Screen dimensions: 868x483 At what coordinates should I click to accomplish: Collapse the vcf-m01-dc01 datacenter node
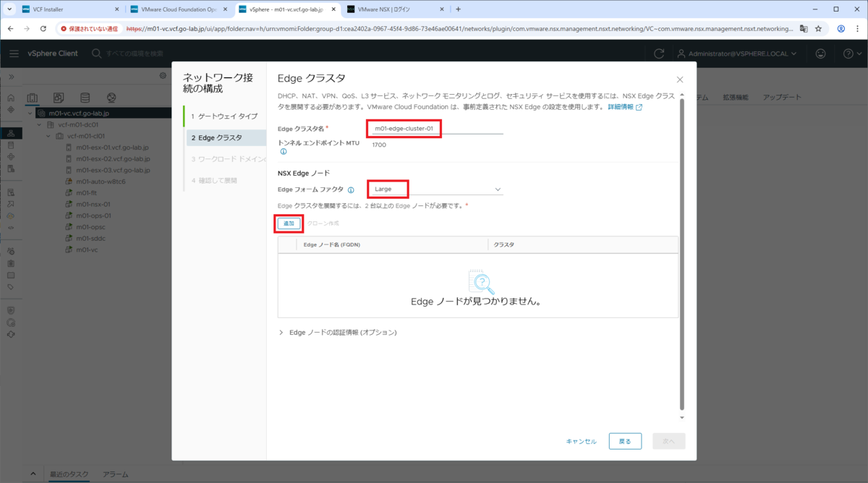(x=40, y=124)
